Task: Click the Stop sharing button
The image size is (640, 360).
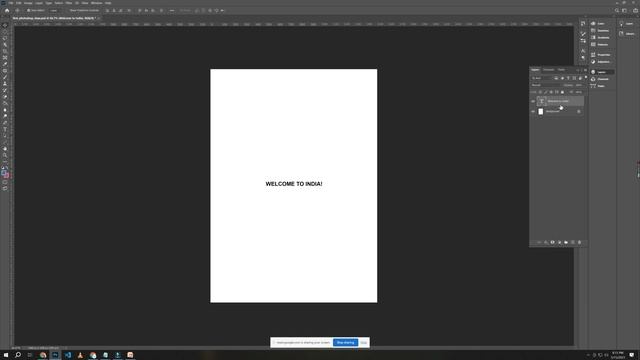Action: coord(345,342)
